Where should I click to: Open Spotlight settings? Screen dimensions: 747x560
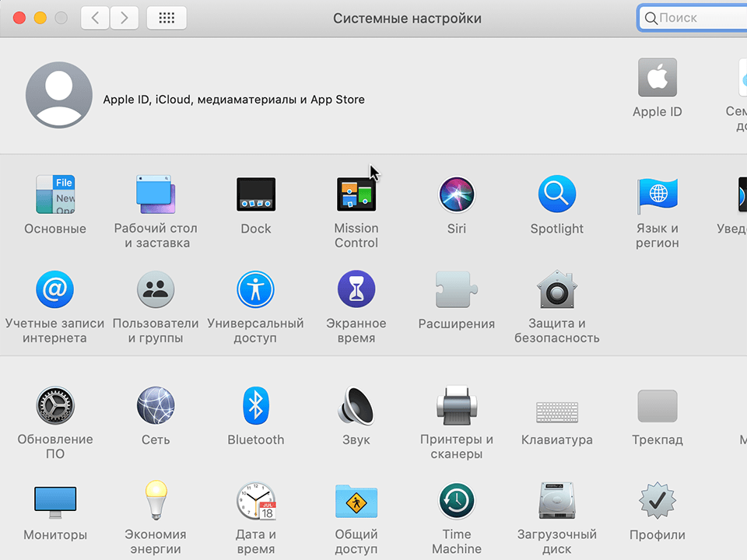[556, 194]
